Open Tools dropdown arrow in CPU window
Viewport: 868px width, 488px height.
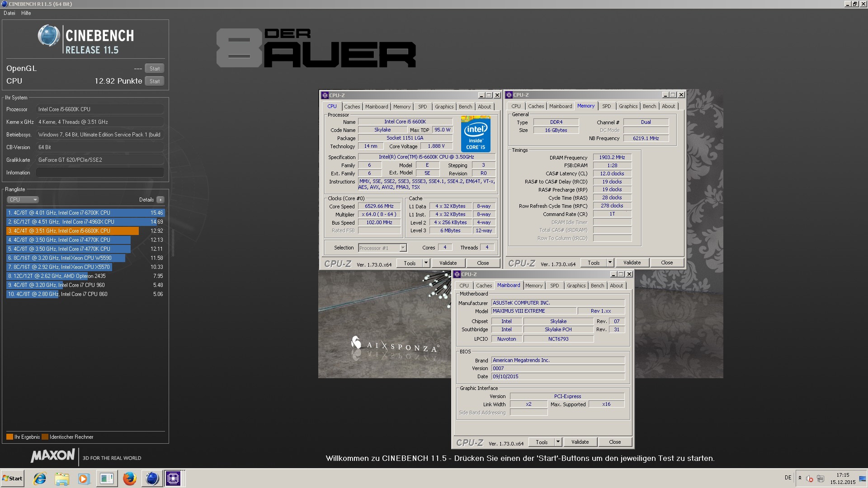point(425,263)
